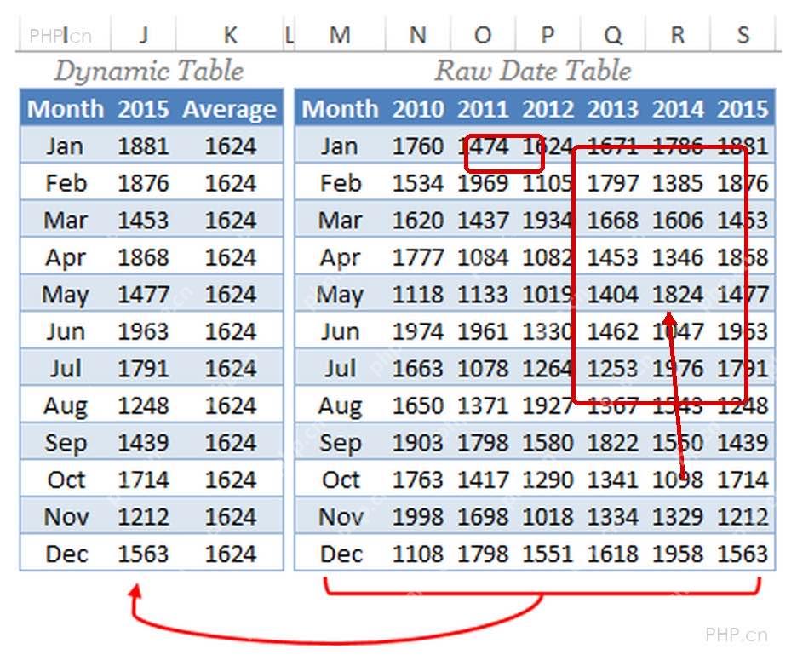Select Sep cell in Raw Date Table
Screen dimensions: 797x672
341,443
